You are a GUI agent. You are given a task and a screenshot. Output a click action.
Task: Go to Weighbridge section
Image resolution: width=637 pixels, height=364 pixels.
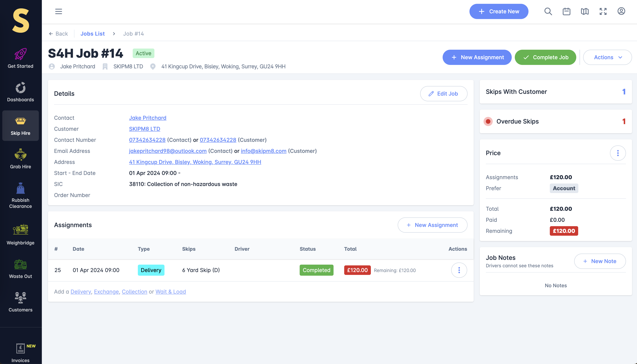pyautogui.click(x=21, y=235)
